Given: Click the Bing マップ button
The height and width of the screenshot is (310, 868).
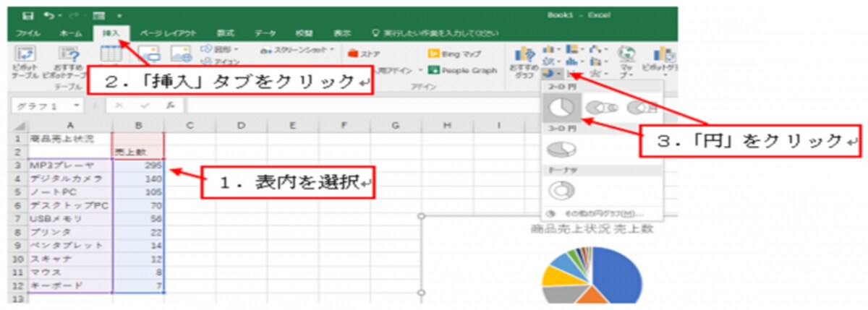Looking at the screenshot, I should coord(455,53).
